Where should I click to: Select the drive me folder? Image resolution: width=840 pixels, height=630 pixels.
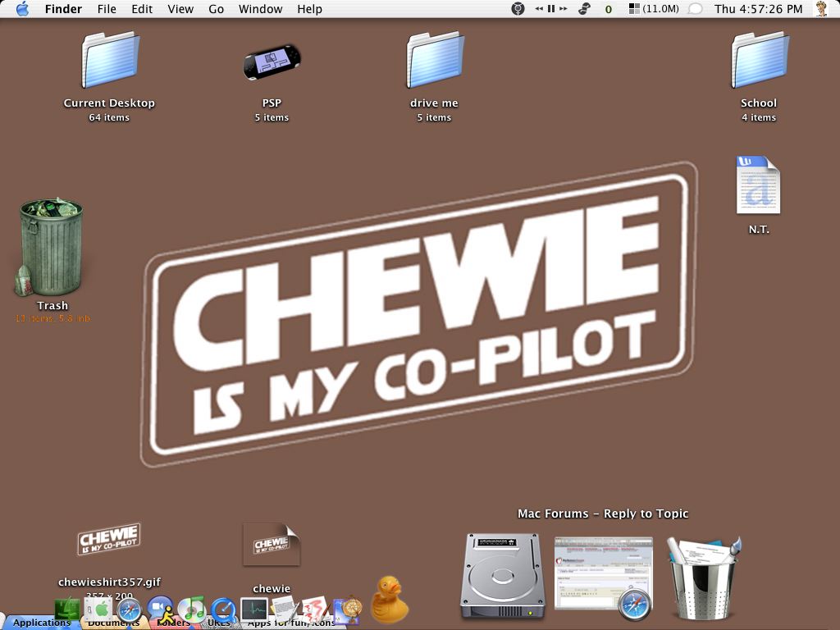435,59
